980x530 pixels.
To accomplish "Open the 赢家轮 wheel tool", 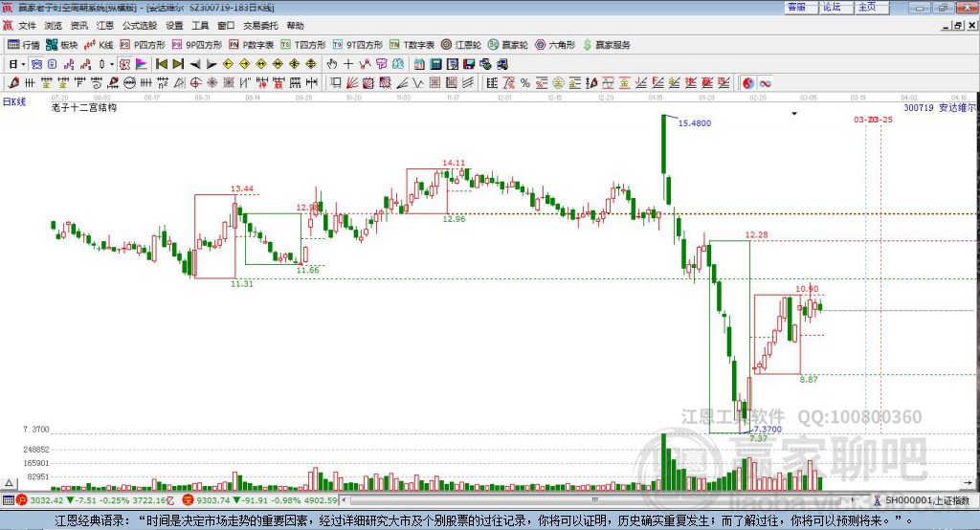I will [x=508, y=45].
